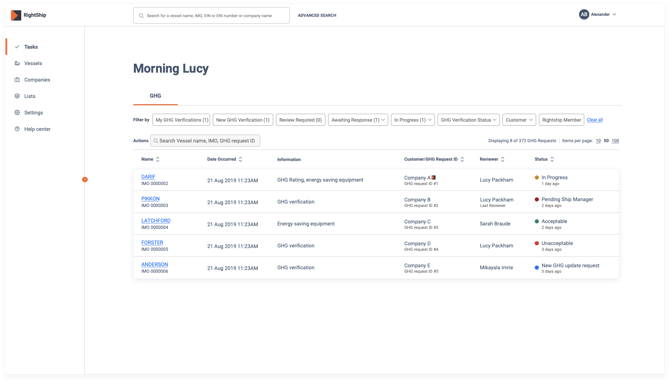The width and height of the screenshot is (670, 381).
Task: Toggle Rightship Member filter
Action: click(561, 120)
